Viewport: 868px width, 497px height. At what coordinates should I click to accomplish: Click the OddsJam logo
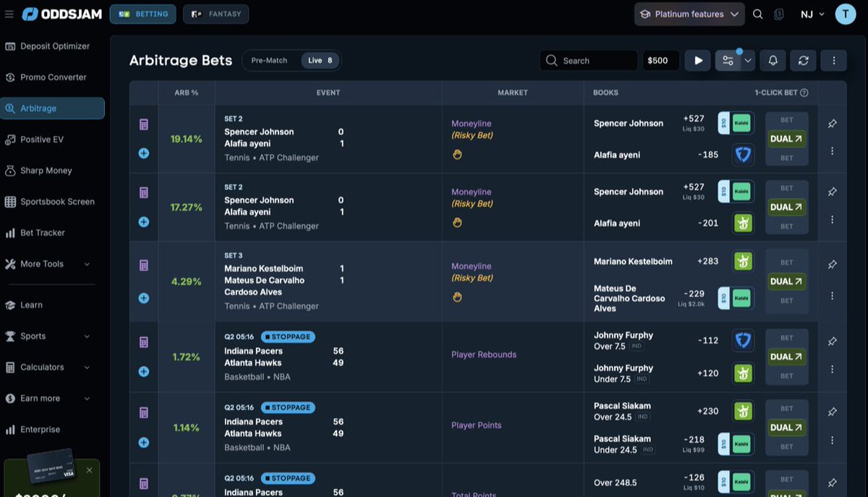[x=61, y=14]
